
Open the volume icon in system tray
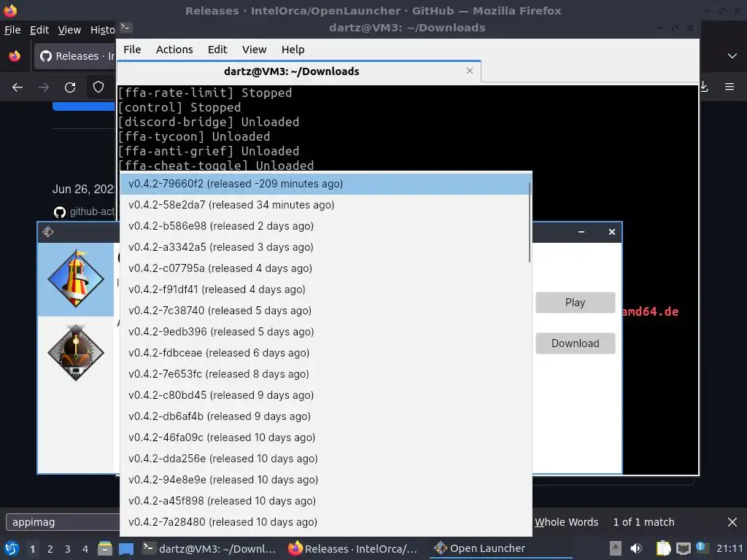point(636,548)
